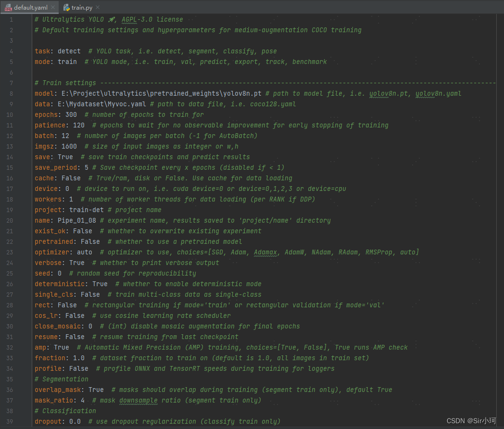Click the '# Train settings' comment line
The height and width of the screenshot is (429, 504).
(x=265, y=83)
